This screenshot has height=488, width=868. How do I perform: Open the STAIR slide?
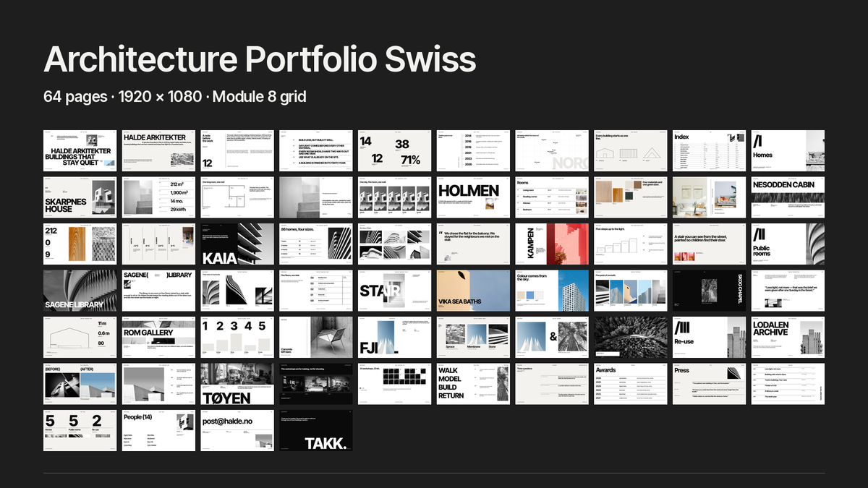click(x=394, y=291)
